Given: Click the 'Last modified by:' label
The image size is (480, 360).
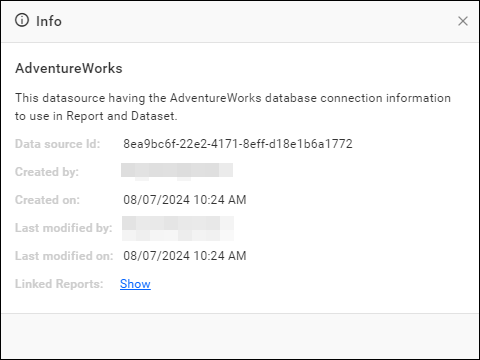Looking at the screenshot, I should point(64,228).
